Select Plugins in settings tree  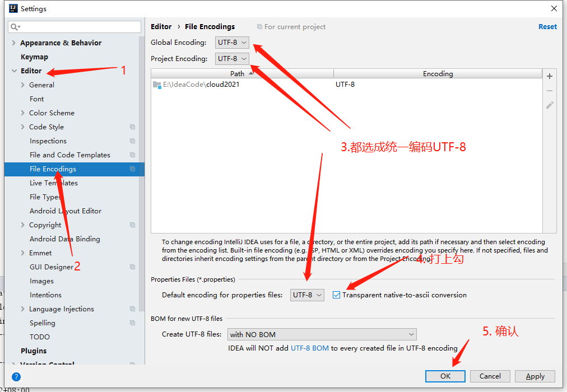34,351
